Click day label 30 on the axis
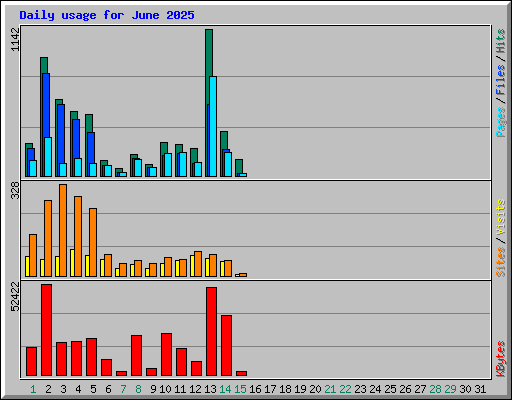This screenshot has height=400, width=512. pyautogui.click(x=465, y=389)
